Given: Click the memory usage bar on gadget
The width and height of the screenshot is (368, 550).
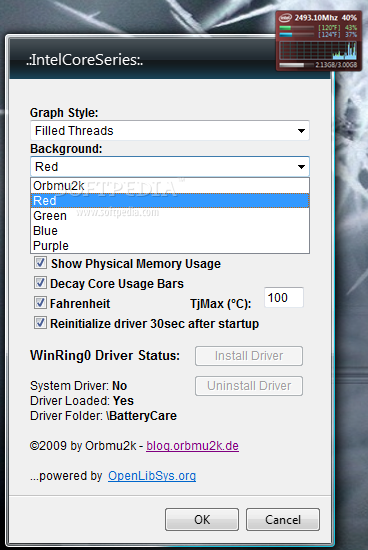Looking at the screenshot, I should [x=296, y=65].
